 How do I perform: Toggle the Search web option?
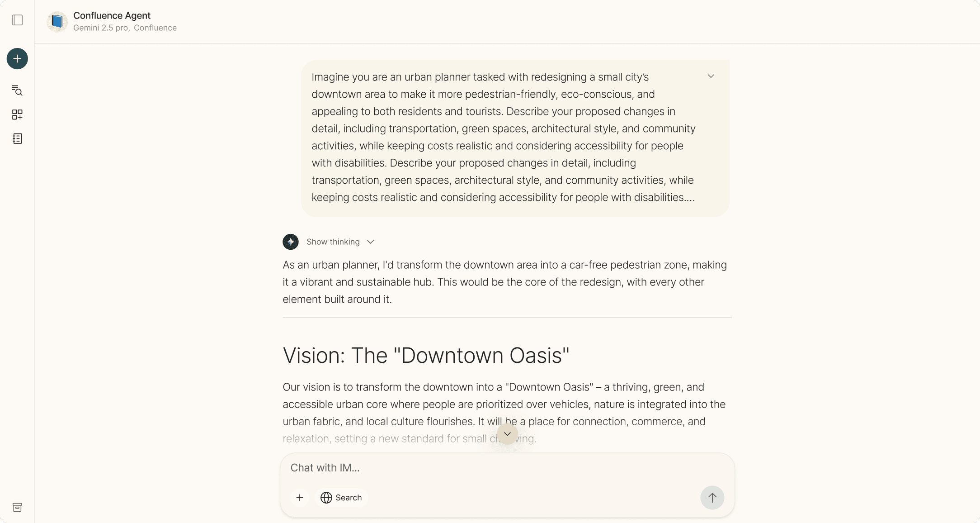tap(341, 498)
